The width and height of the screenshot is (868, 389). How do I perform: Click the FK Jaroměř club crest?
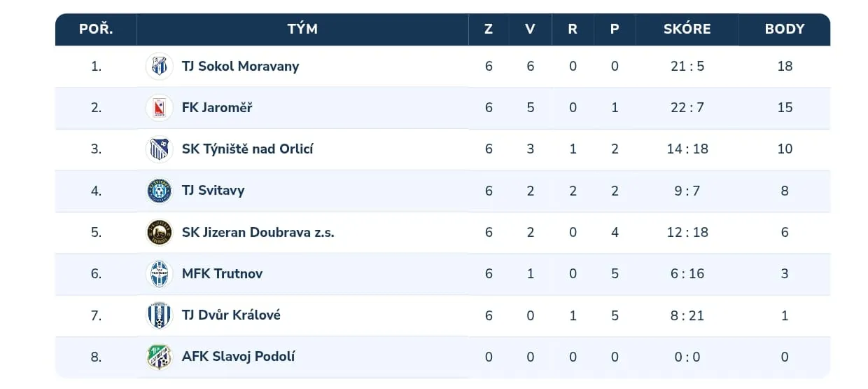click(x=159, y=108)
